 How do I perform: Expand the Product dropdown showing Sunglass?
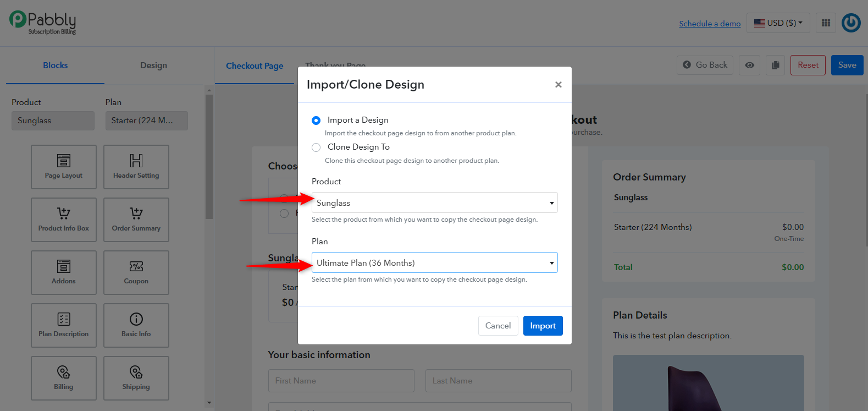click(435, 202)
